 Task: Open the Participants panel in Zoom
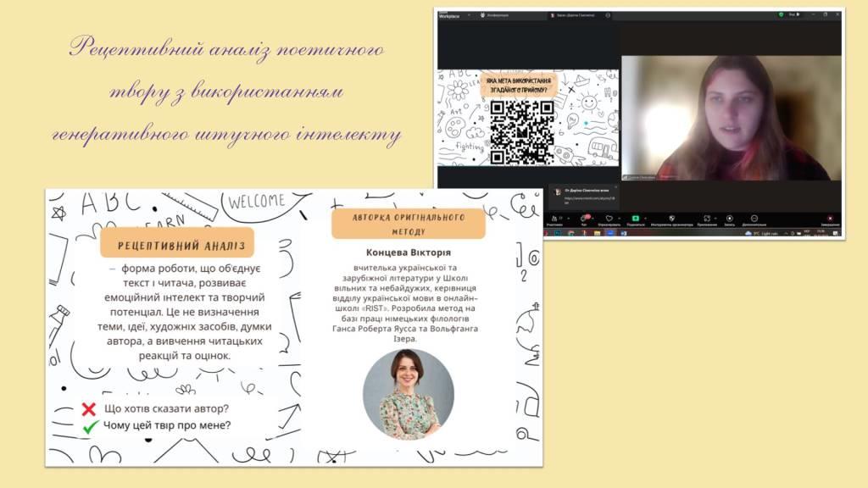point(554,218)
